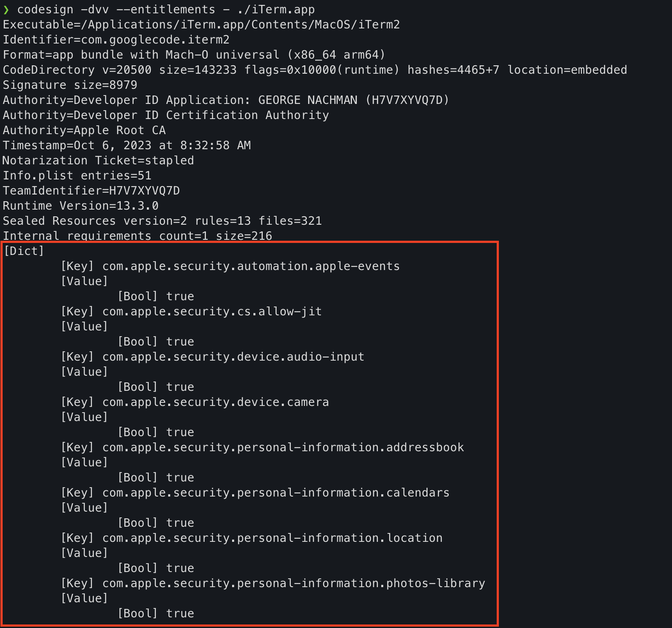672x628 pixels.
Task: Click the Identifier com.googlecode.iterm2 line
Action: click(116, 40)
